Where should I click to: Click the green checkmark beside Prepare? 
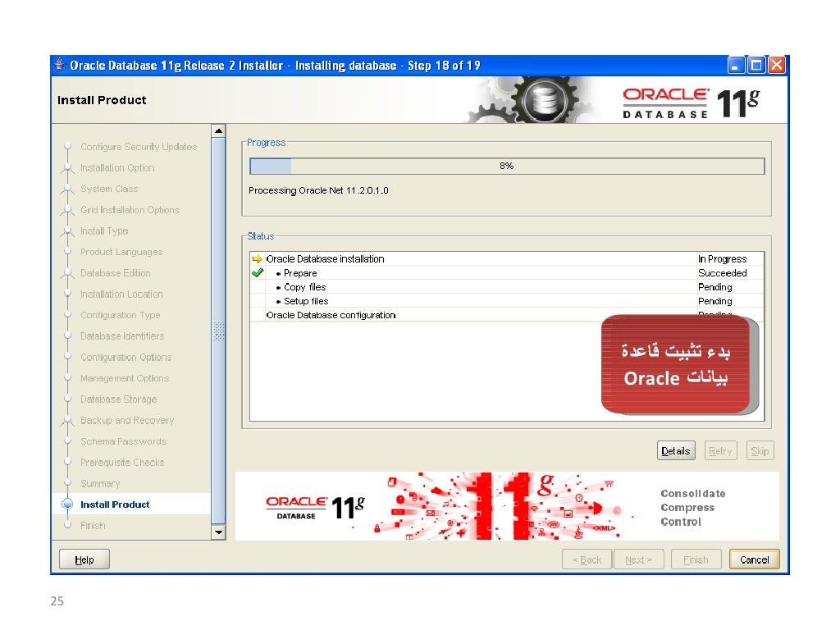258,272
